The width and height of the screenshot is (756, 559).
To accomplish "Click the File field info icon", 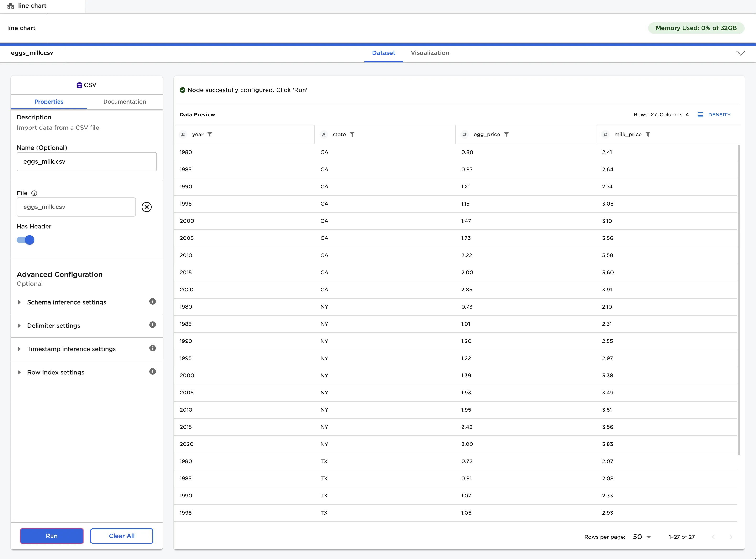I will point(34,193).
